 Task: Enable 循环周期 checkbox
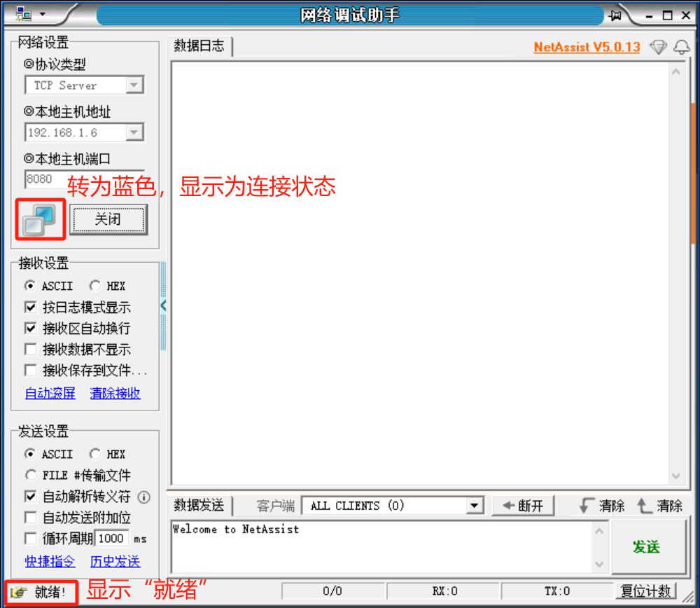click(31, 539)
